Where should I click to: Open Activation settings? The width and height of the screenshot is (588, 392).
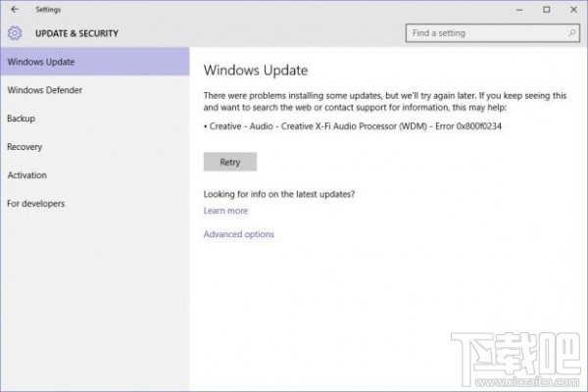(x=95, y=175)
